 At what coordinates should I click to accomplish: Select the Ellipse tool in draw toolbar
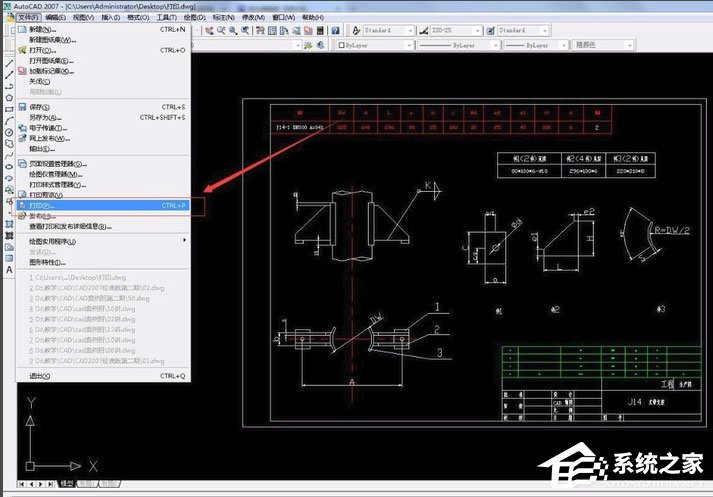(9, 167)
